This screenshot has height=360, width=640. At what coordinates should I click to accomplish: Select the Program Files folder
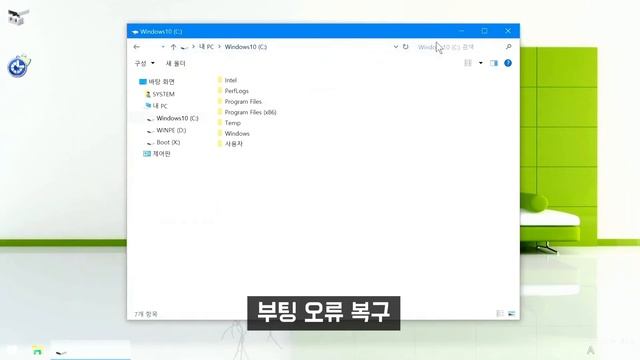click(240, 101)
